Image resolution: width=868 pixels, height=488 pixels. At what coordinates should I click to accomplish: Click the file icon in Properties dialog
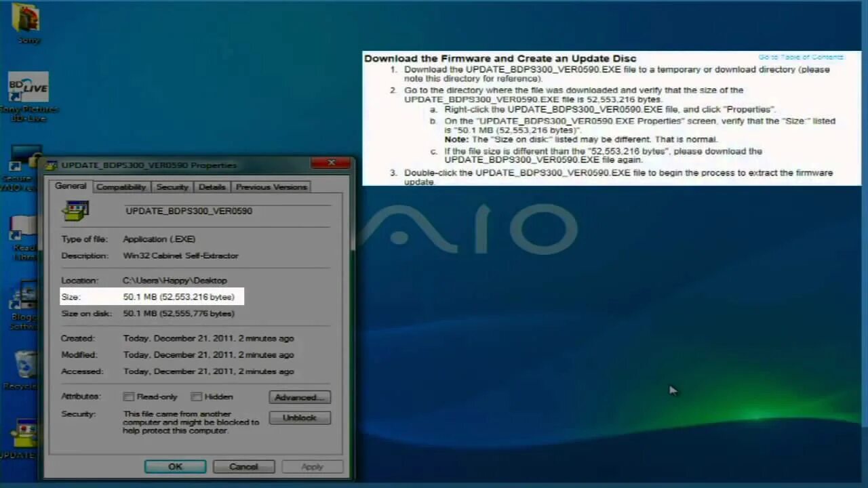[x=75, y=211]
